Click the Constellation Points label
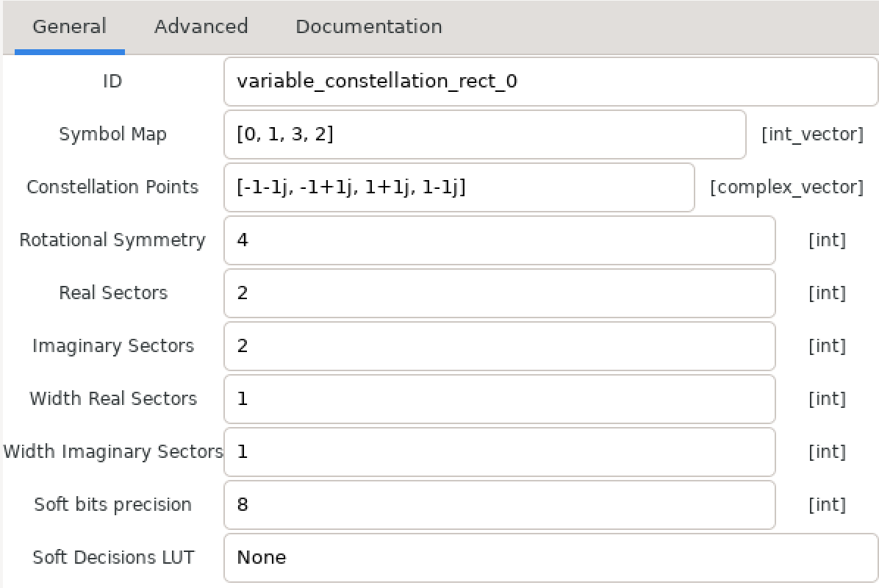 click(112, 187)
